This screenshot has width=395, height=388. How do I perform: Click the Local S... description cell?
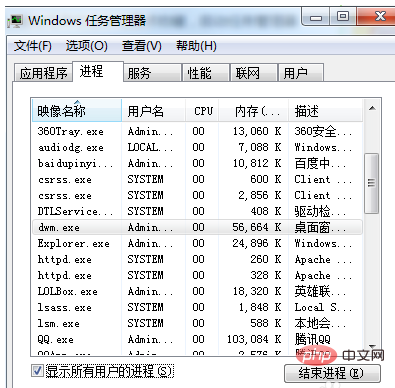point(323,307)
